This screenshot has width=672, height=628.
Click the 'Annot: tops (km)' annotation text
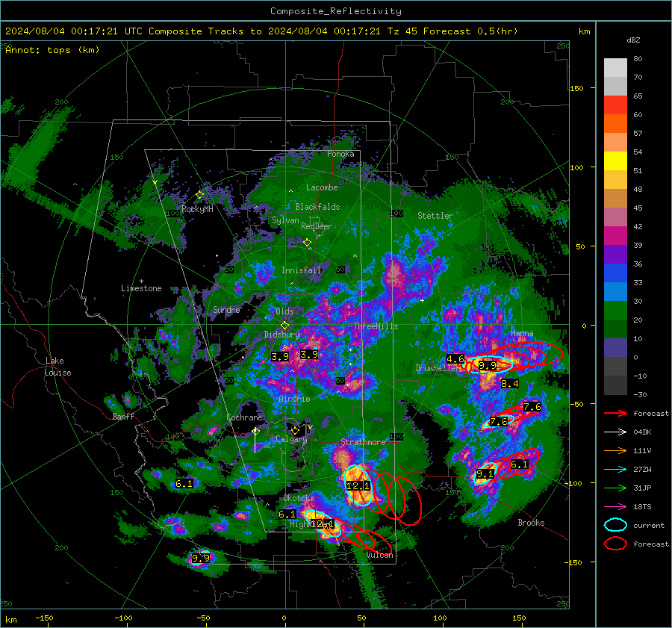pyautogui.click(x=52, y=50)
